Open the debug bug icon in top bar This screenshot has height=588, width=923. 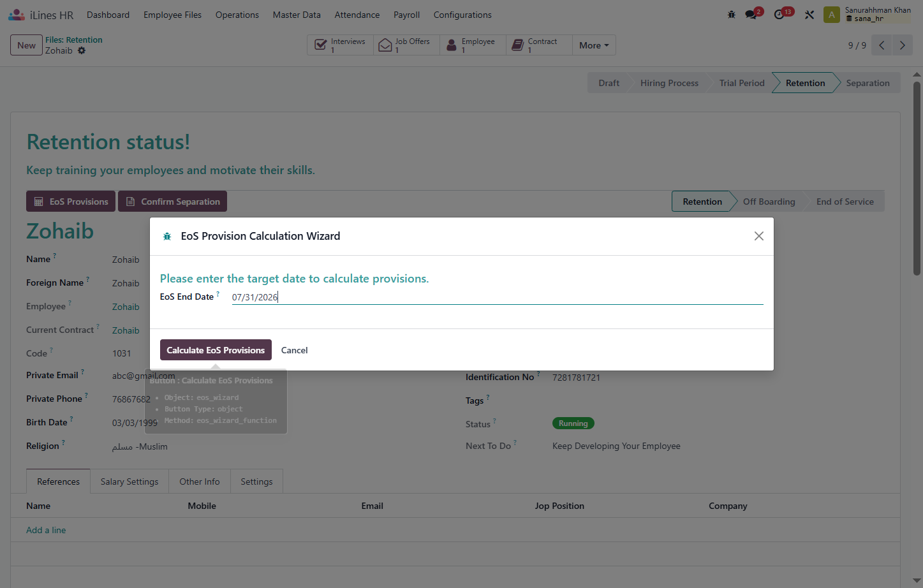[732, 15]
